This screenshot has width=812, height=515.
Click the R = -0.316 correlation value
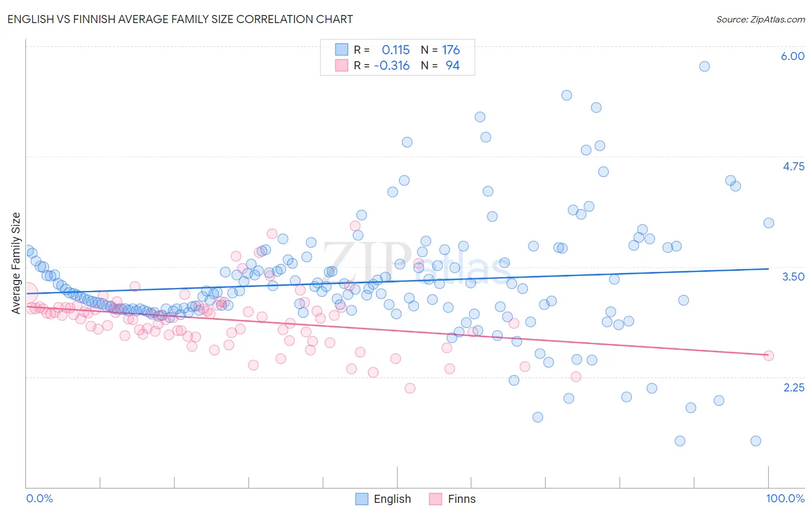[x=381, y=65]
